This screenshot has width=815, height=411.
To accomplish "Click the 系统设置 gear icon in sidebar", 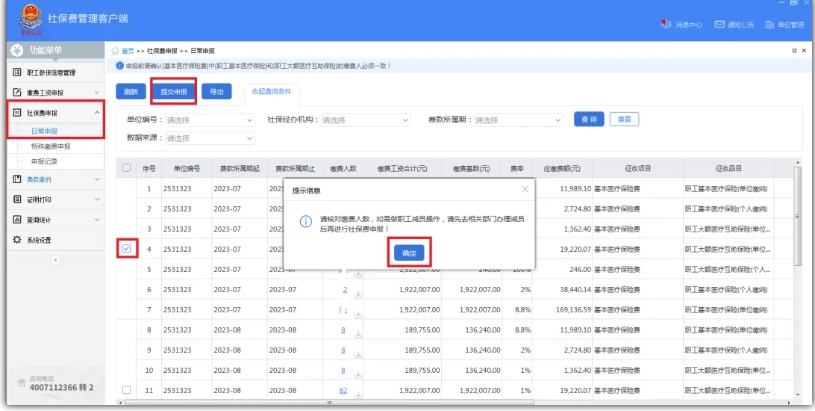I will (x=16, y=240).
